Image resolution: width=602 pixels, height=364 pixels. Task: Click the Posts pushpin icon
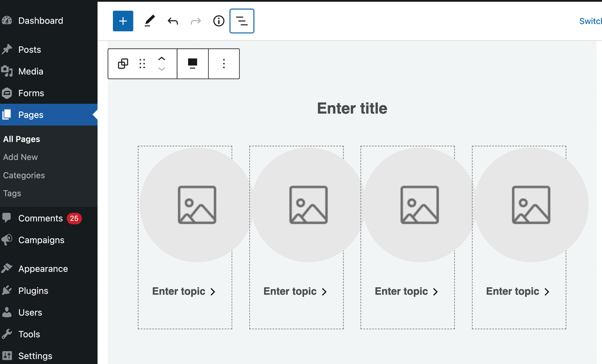(x=6, y=49)
